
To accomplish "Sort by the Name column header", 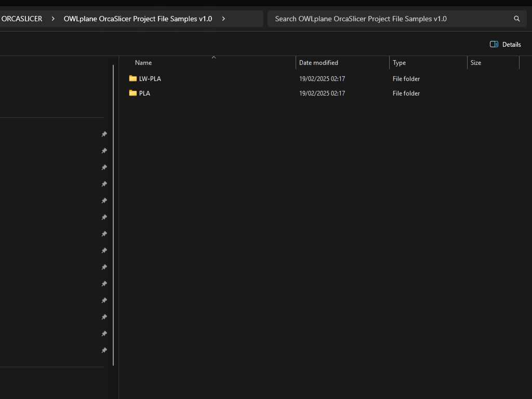I will coord(143,63).
